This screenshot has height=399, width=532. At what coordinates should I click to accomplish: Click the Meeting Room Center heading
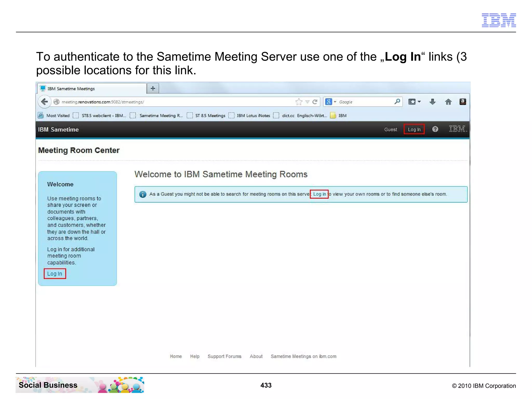(79, 150)
